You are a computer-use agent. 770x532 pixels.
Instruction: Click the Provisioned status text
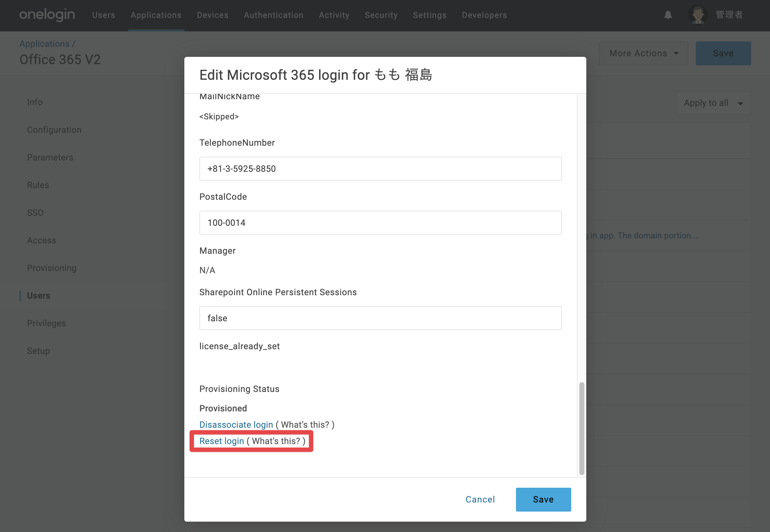[223, 408]
